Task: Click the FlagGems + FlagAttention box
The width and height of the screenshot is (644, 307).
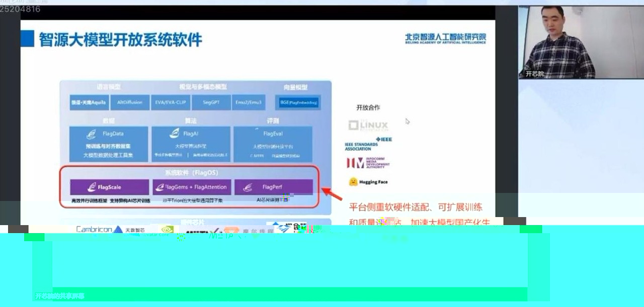Action: [192, 187]
